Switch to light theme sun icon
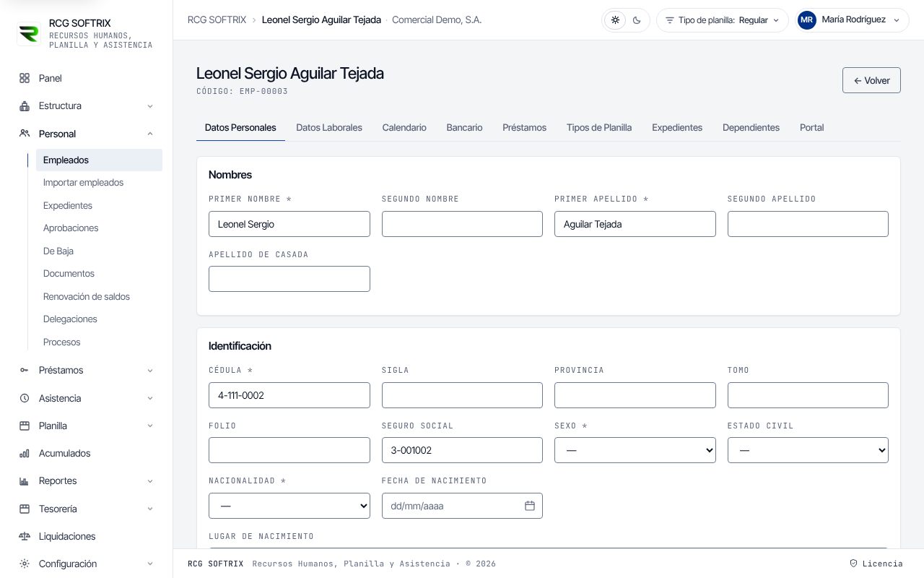924x578 pixels. click(615, 20)
